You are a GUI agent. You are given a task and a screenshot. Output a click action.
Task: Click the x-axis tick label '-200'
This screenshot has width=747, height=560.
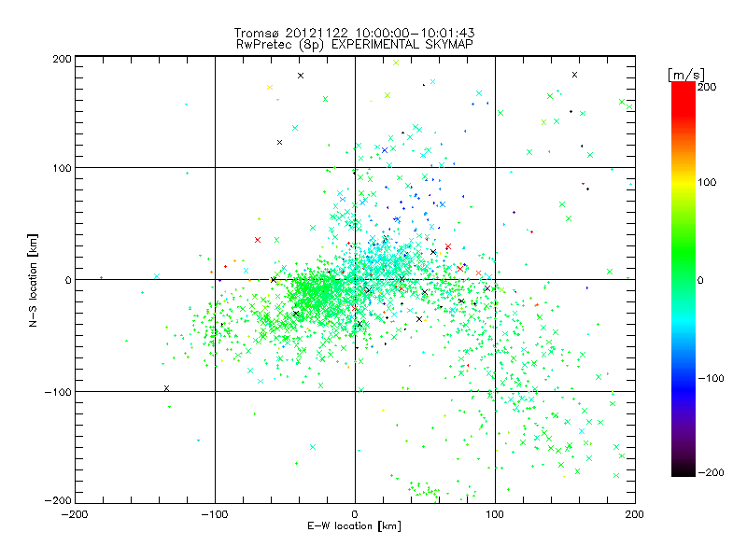(x=75, y=514)
